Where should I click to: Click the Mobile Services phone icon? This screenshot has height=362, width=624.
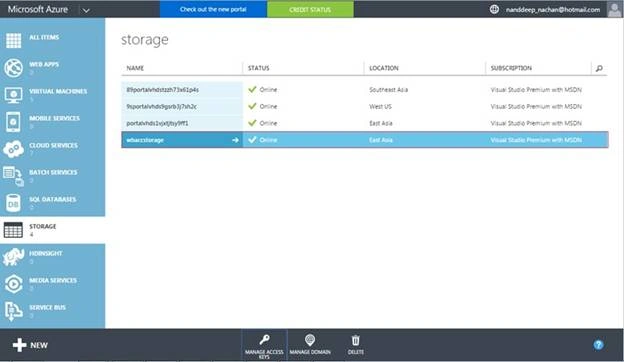[x=14, y=122]
